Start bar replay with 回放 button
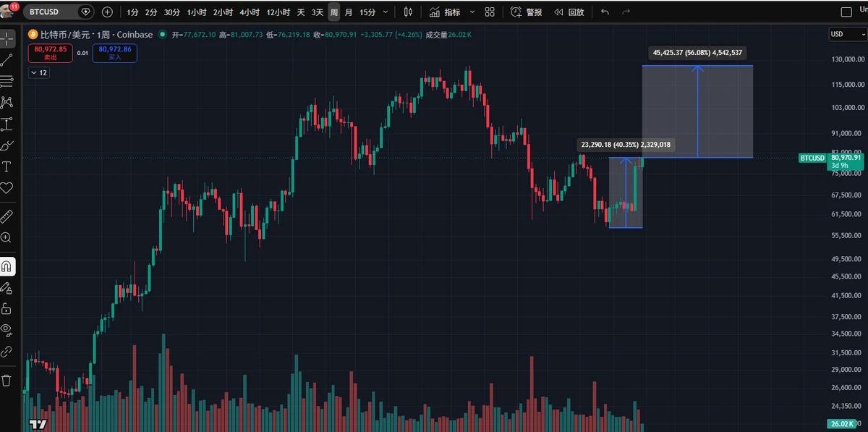Screen dimensions: 868x432 pos(569,12)
